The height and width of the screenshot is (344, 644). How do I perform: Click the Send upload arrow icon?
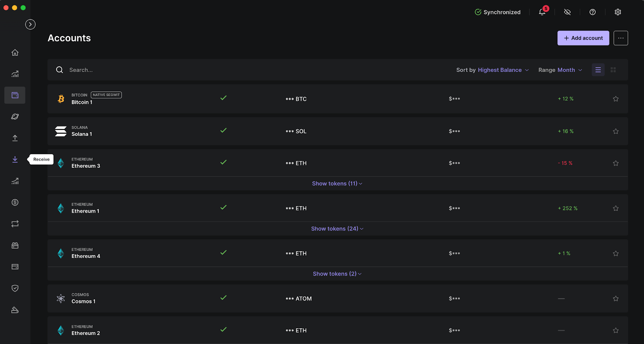coord(15,138)
